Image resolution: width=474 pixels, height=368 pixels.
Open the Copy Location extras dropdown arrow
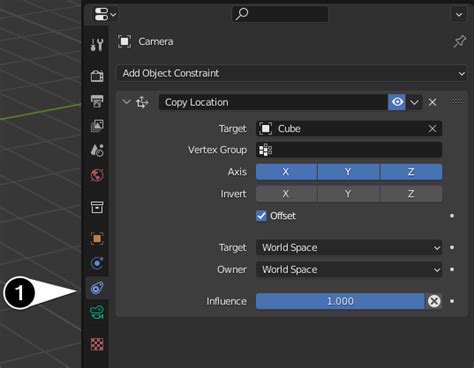point(414,102)
